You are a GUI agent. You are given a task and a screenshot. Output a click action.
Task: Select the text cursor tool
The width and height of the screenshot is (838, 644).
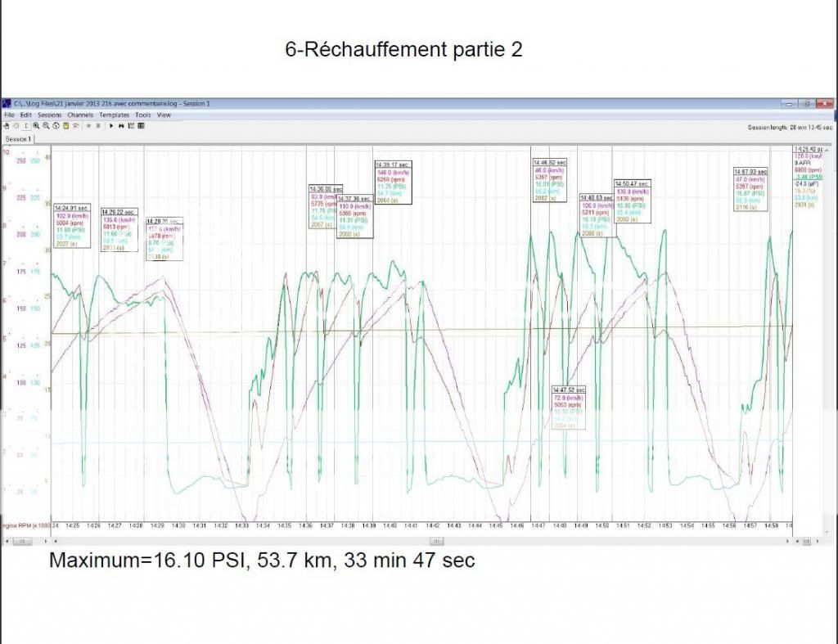click(26, 126)
